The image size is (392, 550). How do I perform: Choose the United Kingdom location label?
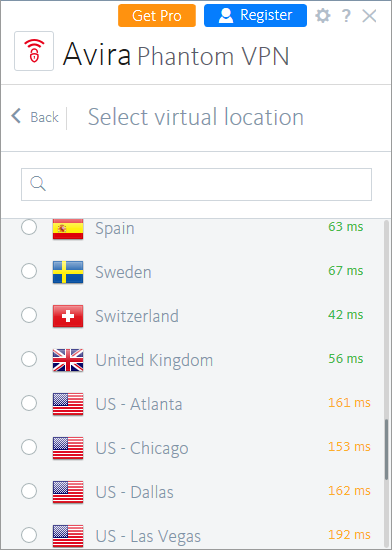click(154, 360)
